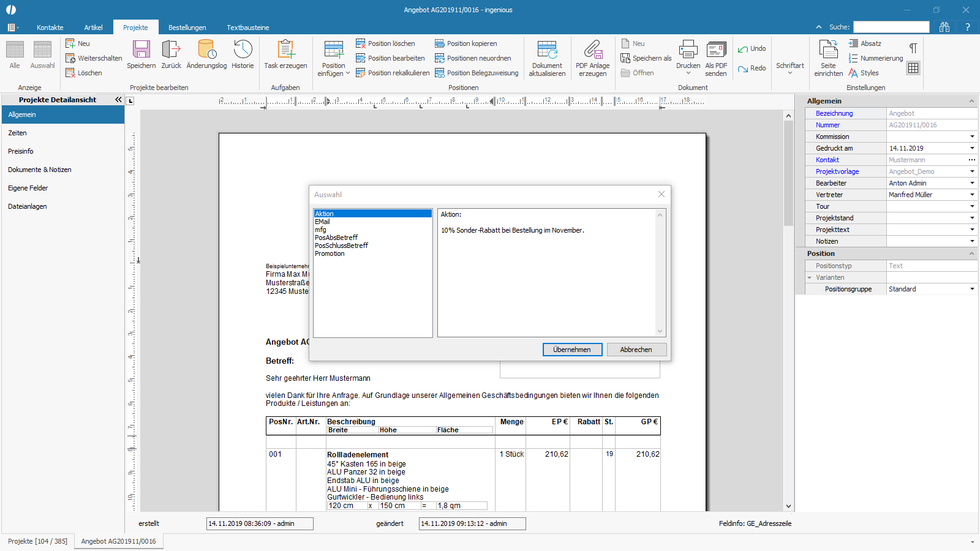Click Löschen in Projekte bearbeiten
The image size is (980, 551).
pyautogui.click(x=84, y=73)
